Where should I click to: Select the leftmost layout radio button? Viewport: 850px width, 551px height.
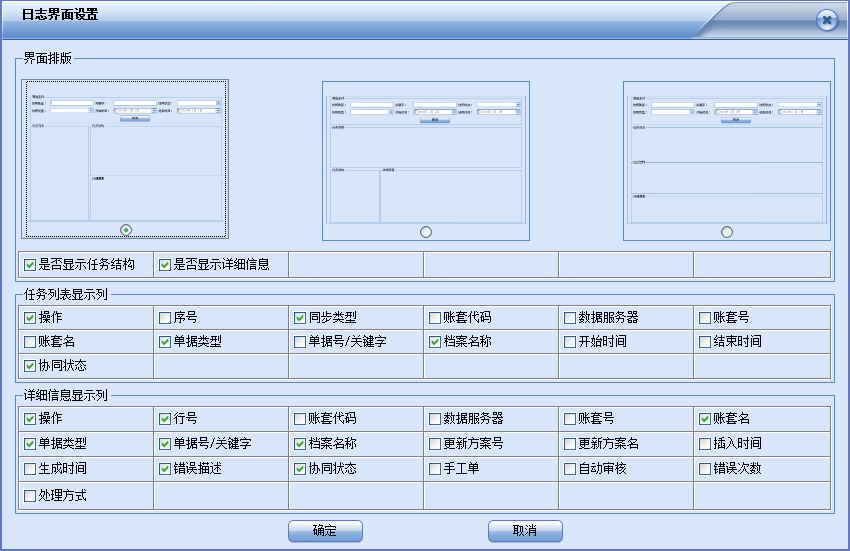coord(126,230)
